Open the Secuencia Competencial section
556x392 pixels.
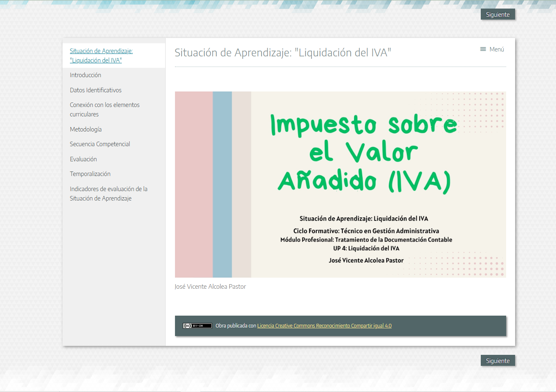[x=100, y=144]
